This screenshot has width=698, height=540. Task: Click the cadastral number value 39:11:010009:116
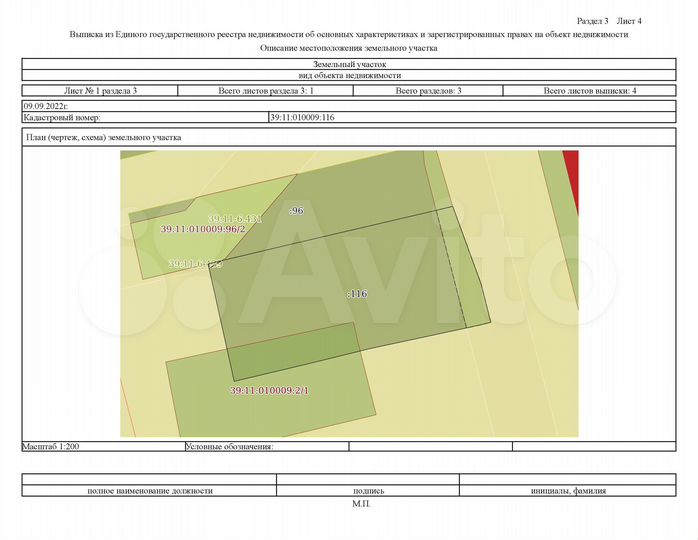point(302,117)
